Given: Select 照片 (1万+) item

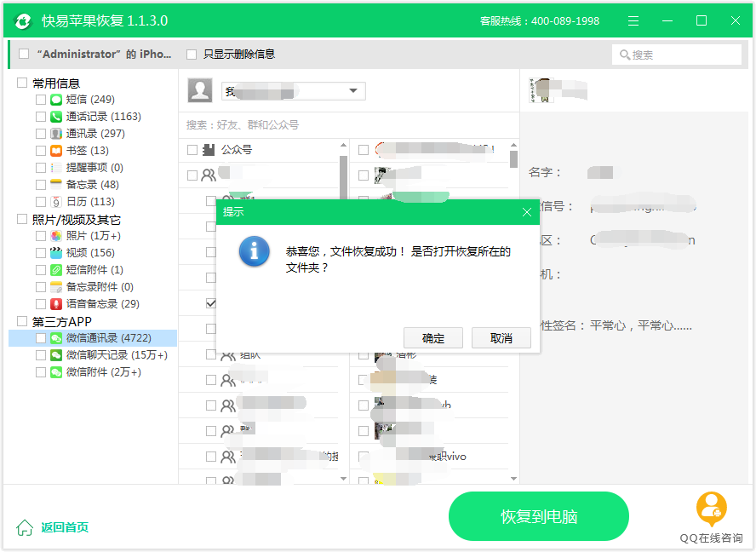Looking at the screenshot, I should click(x=94, y=236).
